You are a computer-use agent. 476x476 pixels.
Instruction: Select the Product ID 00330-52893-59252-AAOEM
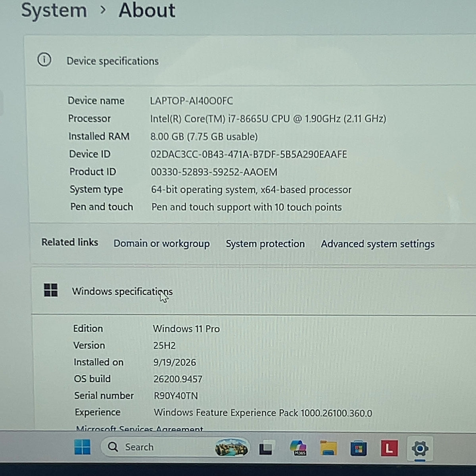214,172
